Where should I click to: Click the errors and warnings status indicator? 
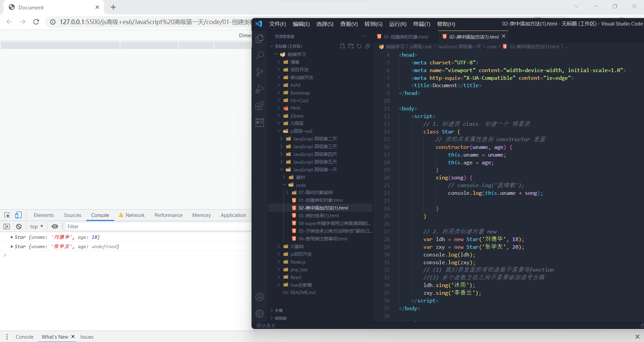266,326
